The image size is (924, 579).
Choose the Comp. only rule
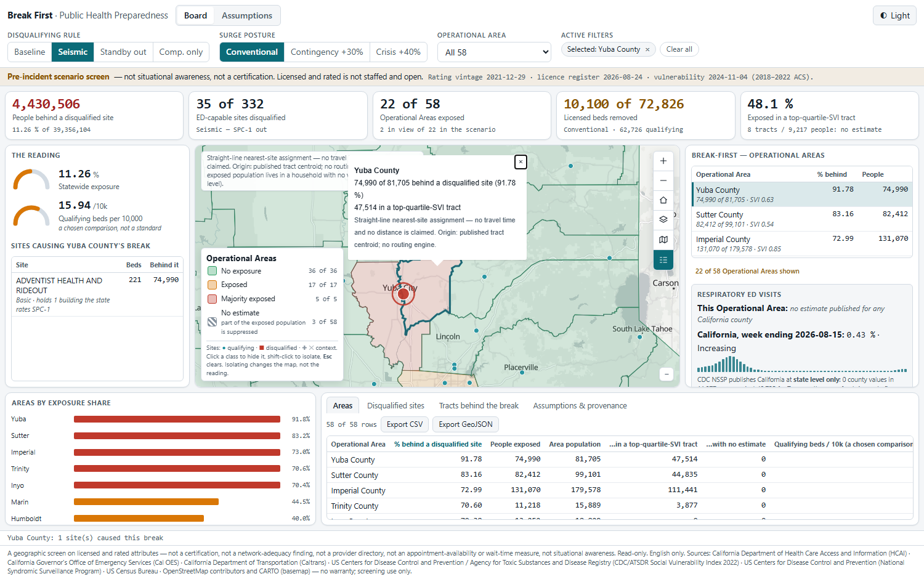point(181,52)
